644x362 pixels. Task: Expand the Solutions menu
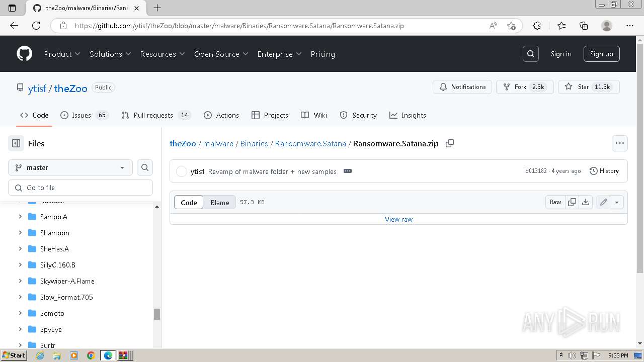click(110, 54)
